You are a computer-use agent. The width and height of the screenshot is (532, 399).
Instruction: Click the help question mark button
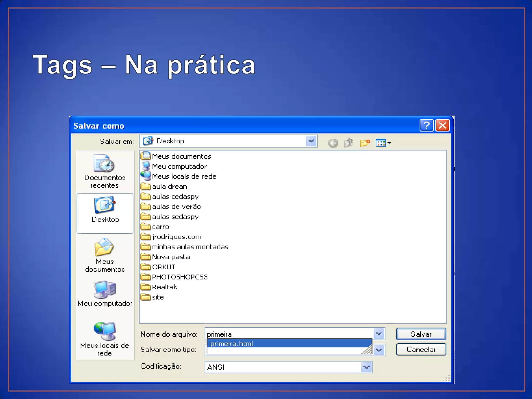[x=426, y=126]
